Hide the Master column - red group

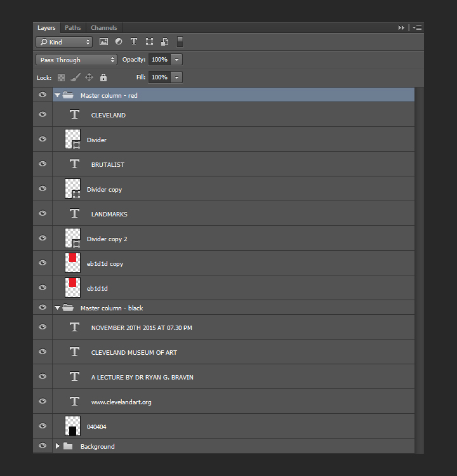pos(43,95)
